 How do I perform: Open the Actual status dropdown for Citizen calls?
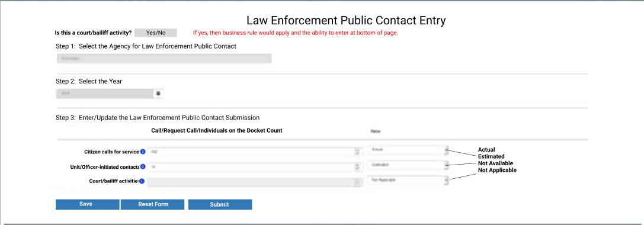click(x=408, y=150)
